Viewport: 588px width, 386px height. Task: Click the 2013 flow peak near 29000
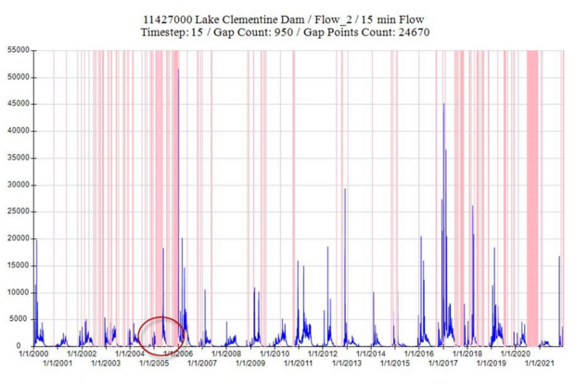tap(345, 190)
